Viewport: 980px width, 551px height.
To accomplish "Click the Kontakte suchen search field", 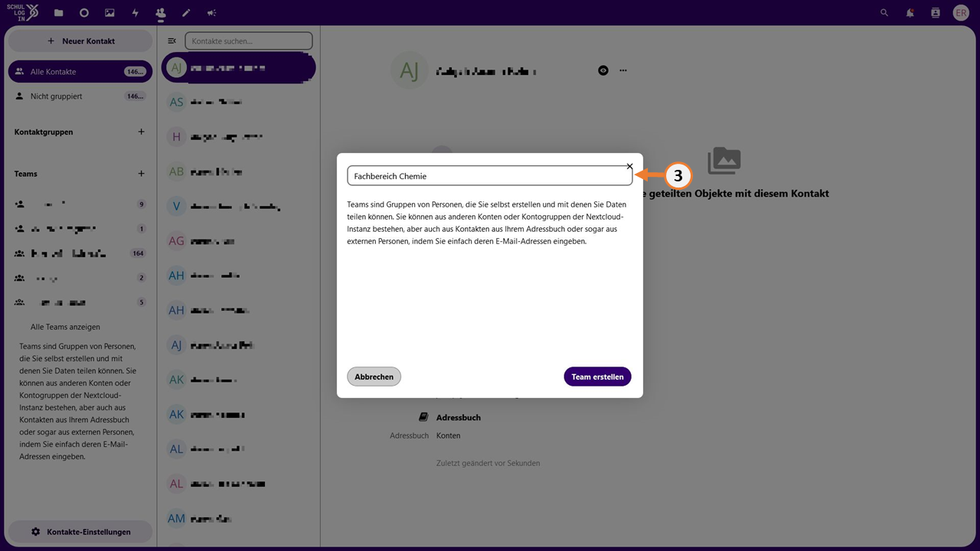I will pos(249,41).
